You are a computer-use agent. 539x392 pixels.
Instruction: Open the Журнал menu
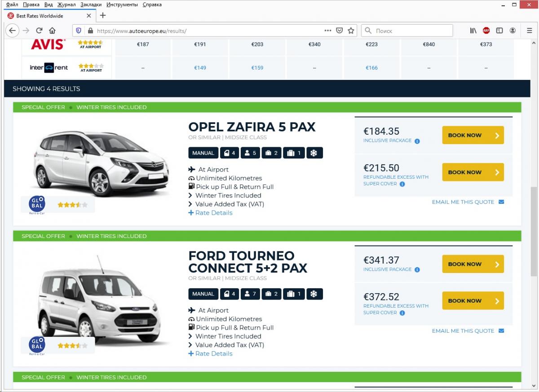(66, 4)
